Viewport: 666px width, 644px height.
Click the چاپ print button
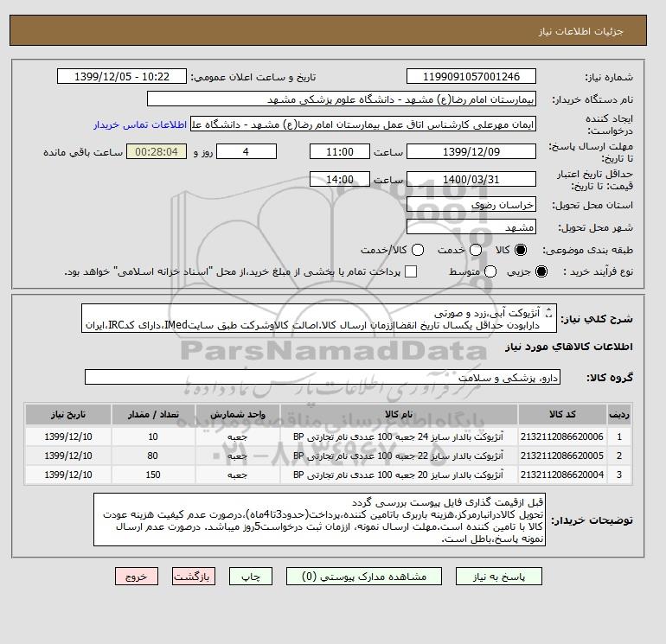point(251,577)
